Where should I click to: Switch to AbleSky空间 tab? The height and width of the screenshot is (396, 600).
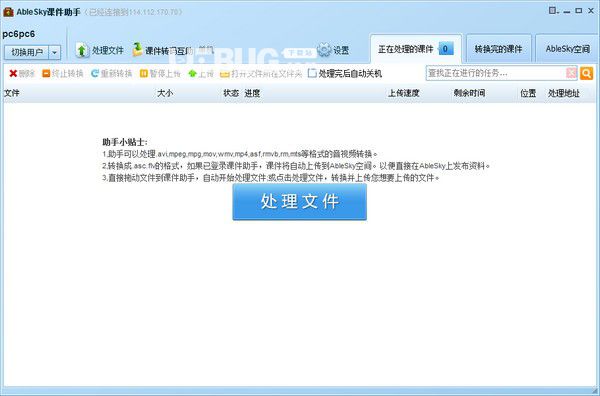pyautogui.click(x=567, y=49)
